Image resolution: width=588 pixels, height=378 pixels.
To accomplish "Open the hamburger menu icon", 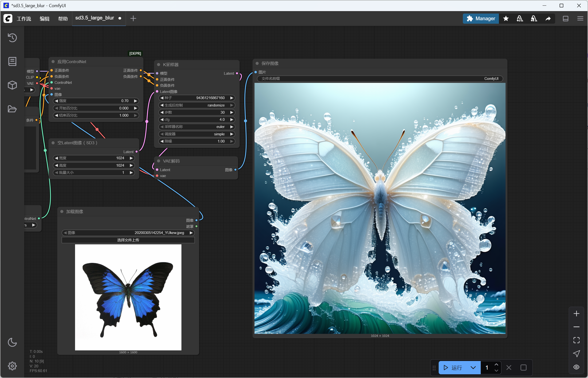I will click(580, 18).
